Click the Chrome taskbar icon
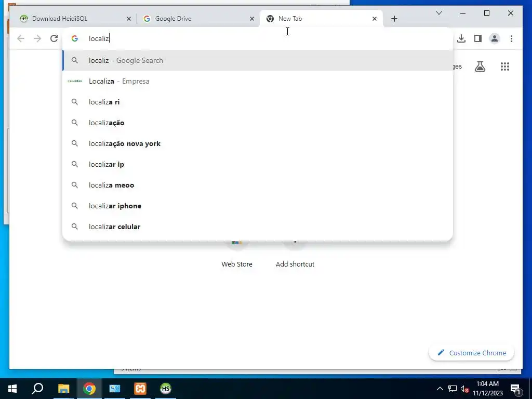This screenshot has height=399, width=532. point(89,389)
